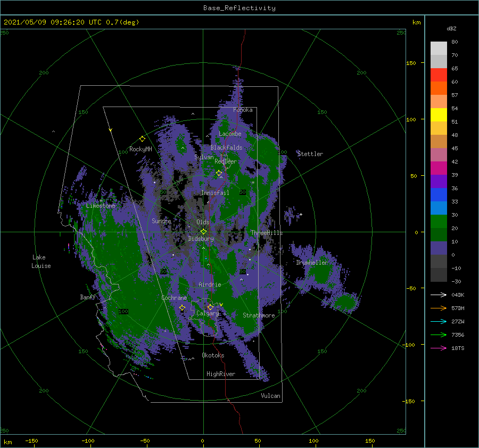Click the km unit label at bottom left
Viewport: 479px width, 448px height.
(7, 442)
